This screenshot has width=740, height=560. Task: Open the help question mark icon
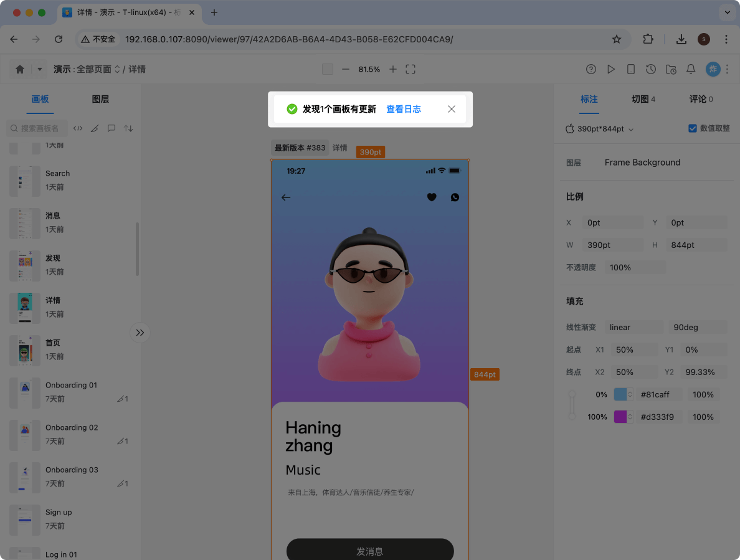591,69
